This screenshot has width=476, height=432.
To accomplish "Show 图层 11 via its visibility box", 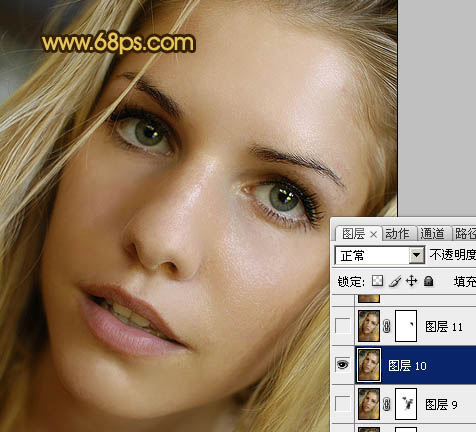I will coord(343,326).
